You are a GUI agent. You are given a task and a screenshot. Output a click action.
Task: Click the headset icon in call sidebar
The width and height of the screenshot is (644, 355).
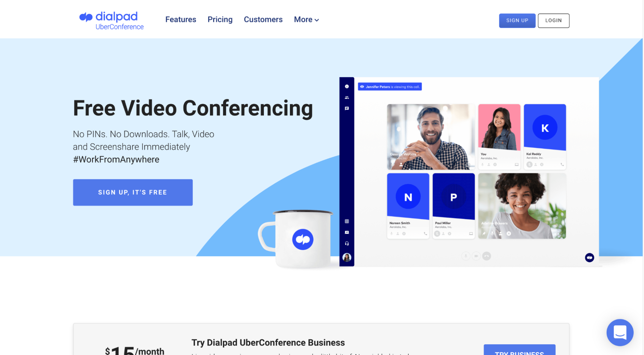(x=347, y=244)
